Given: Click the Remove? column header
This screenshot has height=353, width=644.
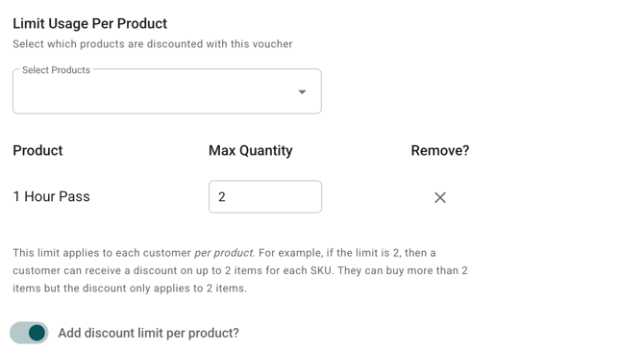Looking at the screenshot, I should pos(440,150).
